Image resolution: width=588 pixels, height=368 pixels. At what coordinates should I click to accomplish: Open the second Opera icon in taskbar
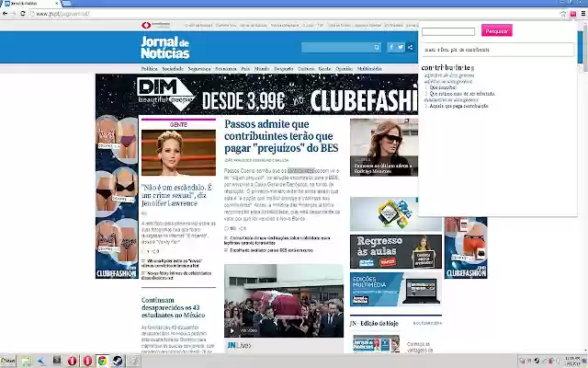[x=87, y=361]
